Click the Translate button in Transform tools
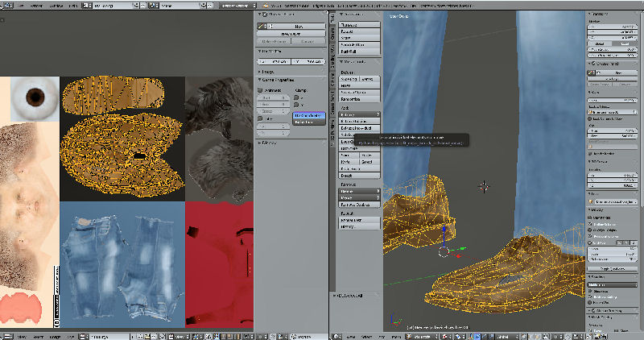 [x=359, y=25]
